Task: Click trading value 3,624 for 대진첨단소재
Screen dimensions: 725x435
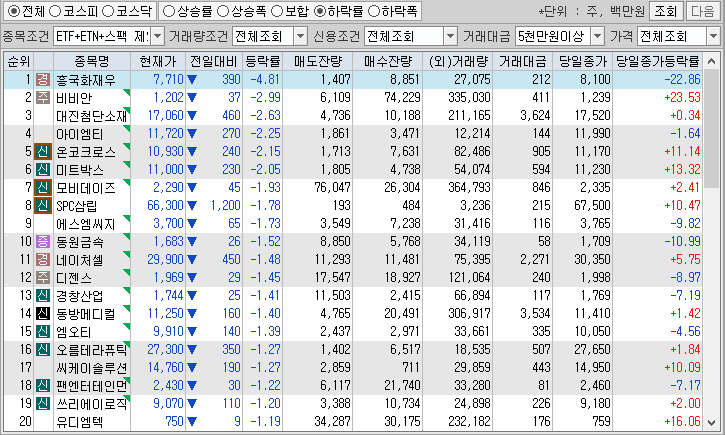Action: tap(535, 116)
